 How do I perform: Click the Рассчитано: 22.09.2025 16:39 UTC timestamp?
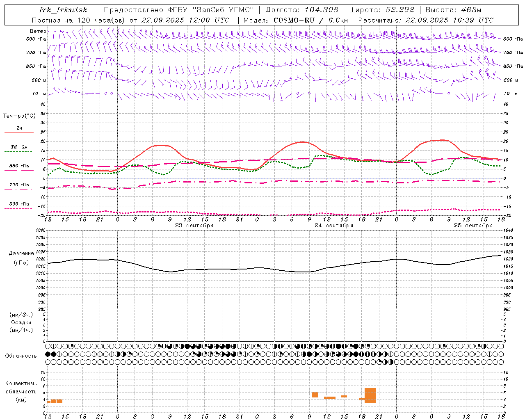(426, 20)
